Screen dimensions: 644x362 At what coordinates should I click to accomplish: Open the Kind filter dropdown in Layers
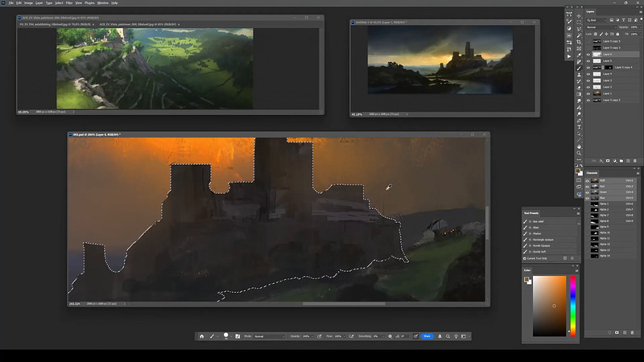point(597,20)
